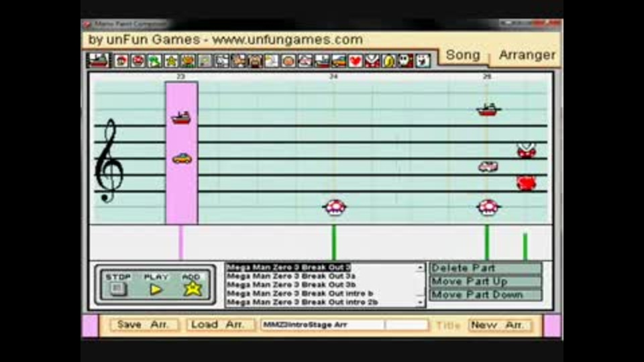
Task: Click the car note in highlighted column
Action: pos(182,158)
